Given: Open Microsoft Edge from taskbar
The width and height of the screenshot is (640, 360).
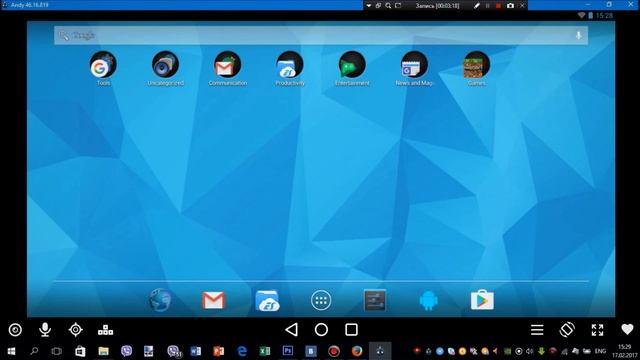Looking at the screenshot, I should [242, 351].
